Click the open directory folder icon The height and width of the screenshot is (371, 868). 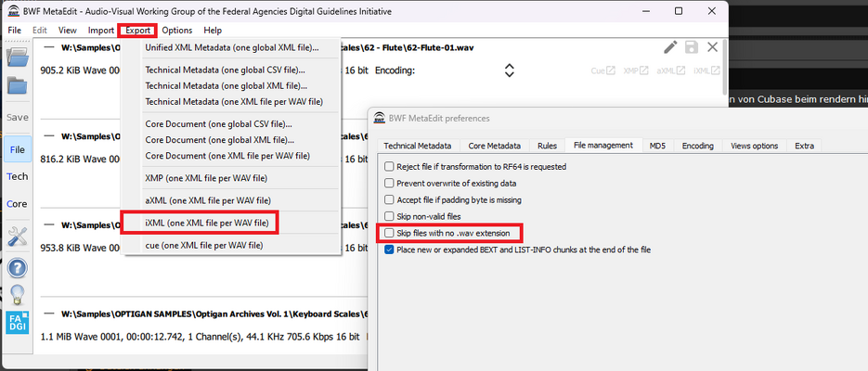[x=17, y=85]
